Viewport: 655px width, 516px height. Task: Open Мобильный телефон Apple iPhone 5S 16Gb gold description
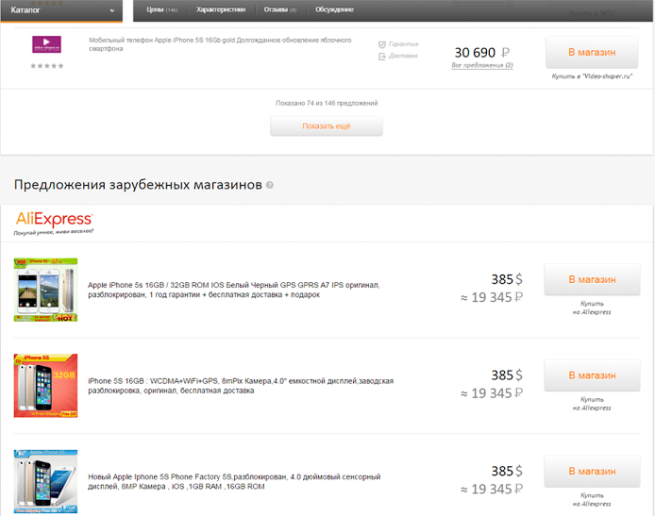click(x=220, y=44)
